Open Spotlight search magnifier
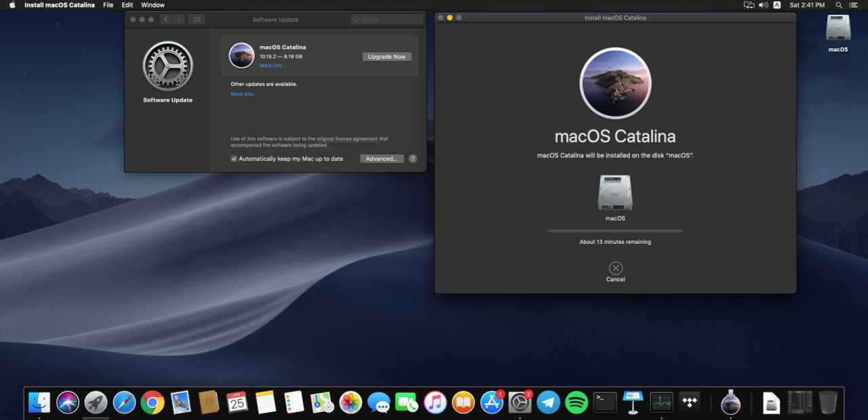The image size is (868, 420). [839, 5]
